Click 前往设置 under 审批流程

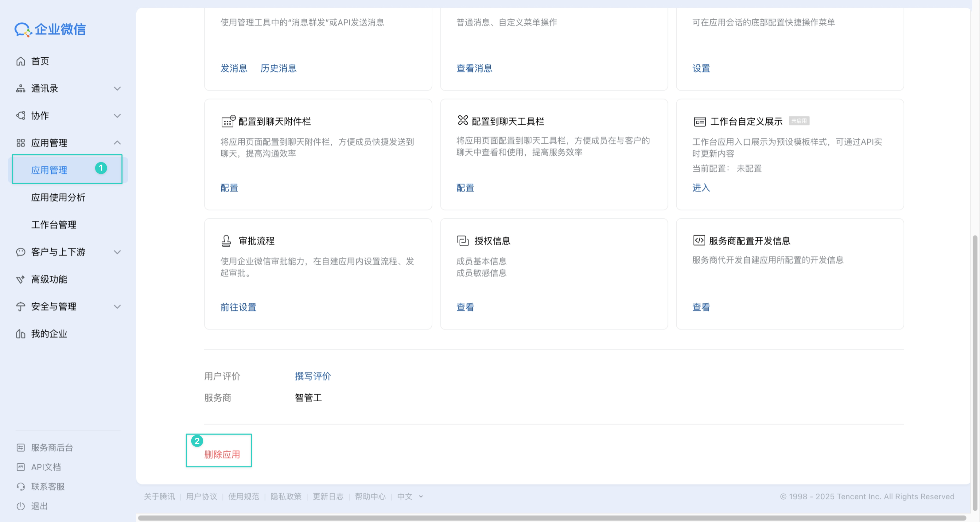[238, 307]
